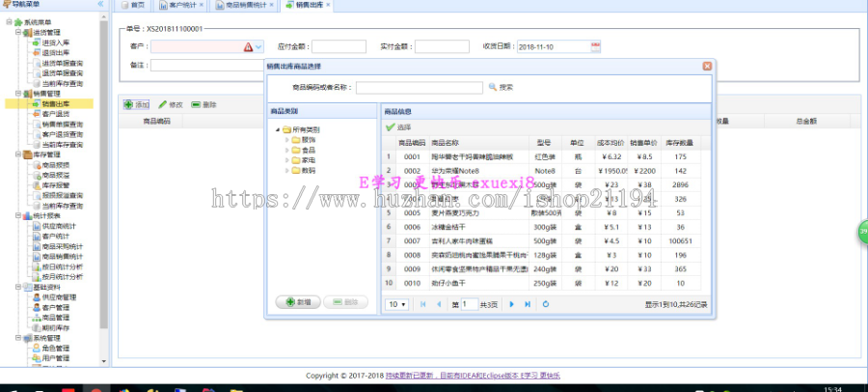Click the 选择 button above the product table
868x392 pixels.
pyautogui.click(x=398, y=127)
